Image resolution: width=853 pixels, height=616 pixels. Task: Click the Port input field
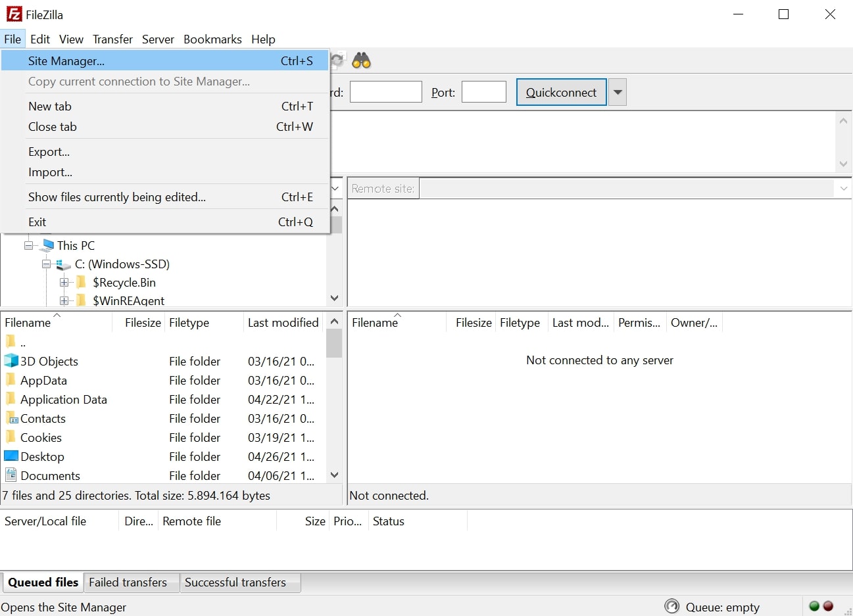[x=484, y=92]
